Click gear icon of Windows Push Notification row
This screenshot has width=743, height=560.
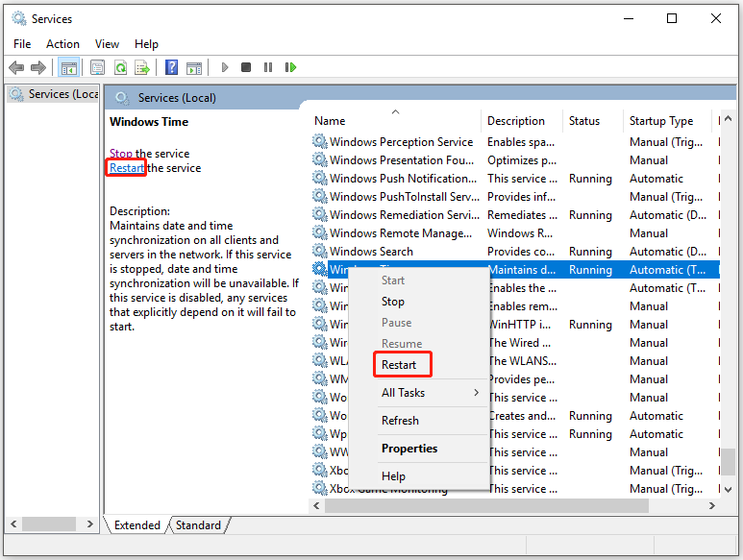(x=320, y=178)
